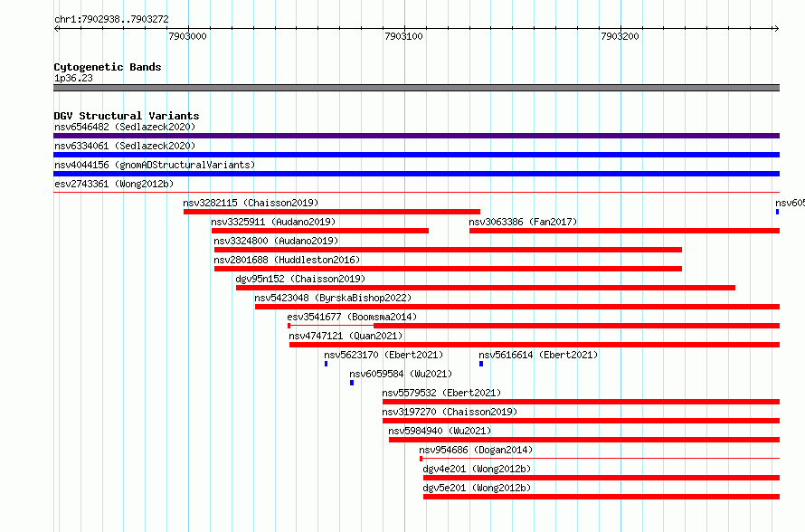The image size is (805, 532).
Task: Click the small blue nsv5616614 marker
Action: (x=481, y=364)
